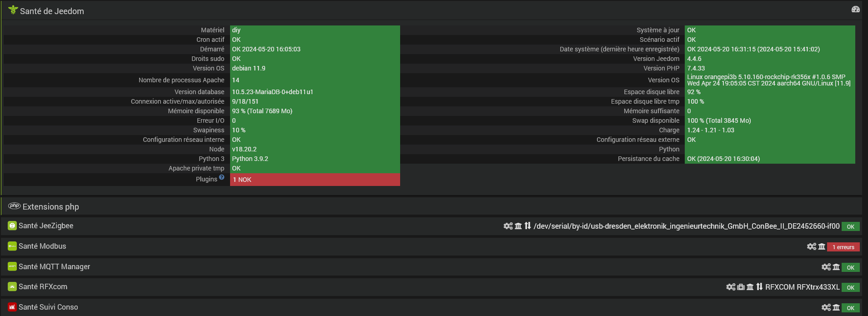Click the red '1 erreurs' Modbus badge
The height and width of the screenshot is (316, 868).
(843, 247)
